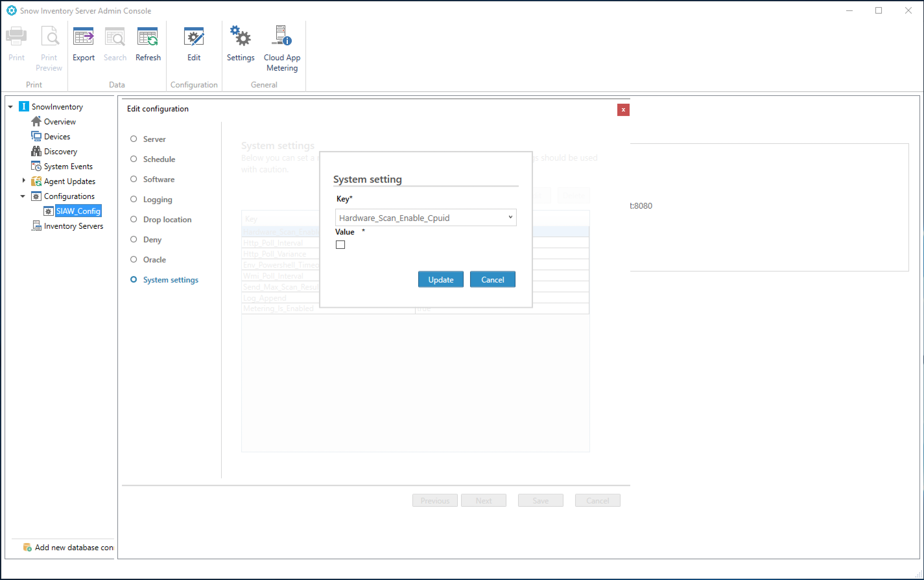Viewport: 924px width, 580px height.
Task: Click the System settings menu item
Action: 170,279
